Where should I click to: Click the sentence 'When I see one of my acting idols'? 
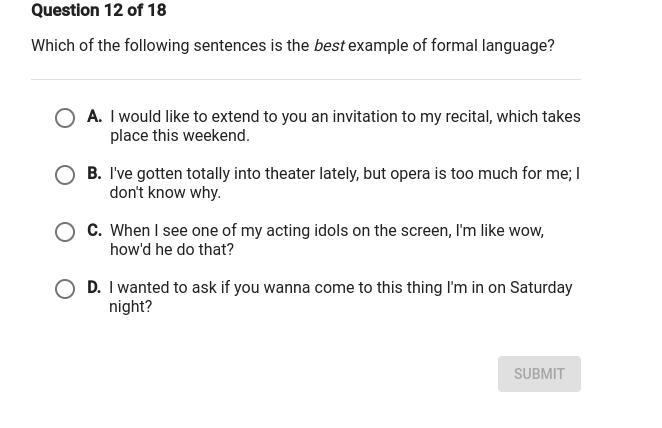pos(326,240)
